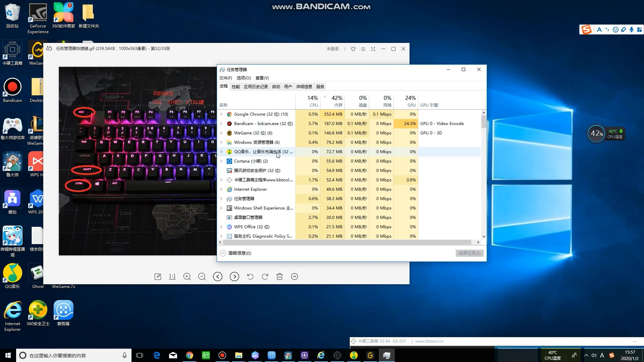Open 选项(O) menu in Task Manager
The image size is (644, 362).
244,78
